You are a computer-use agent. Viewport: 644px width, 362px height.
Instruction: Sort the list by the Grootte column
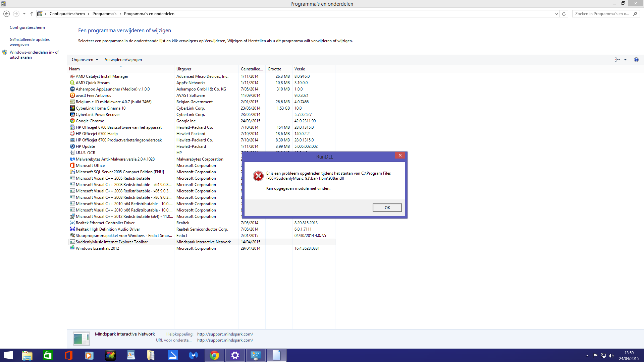point(279,69)
